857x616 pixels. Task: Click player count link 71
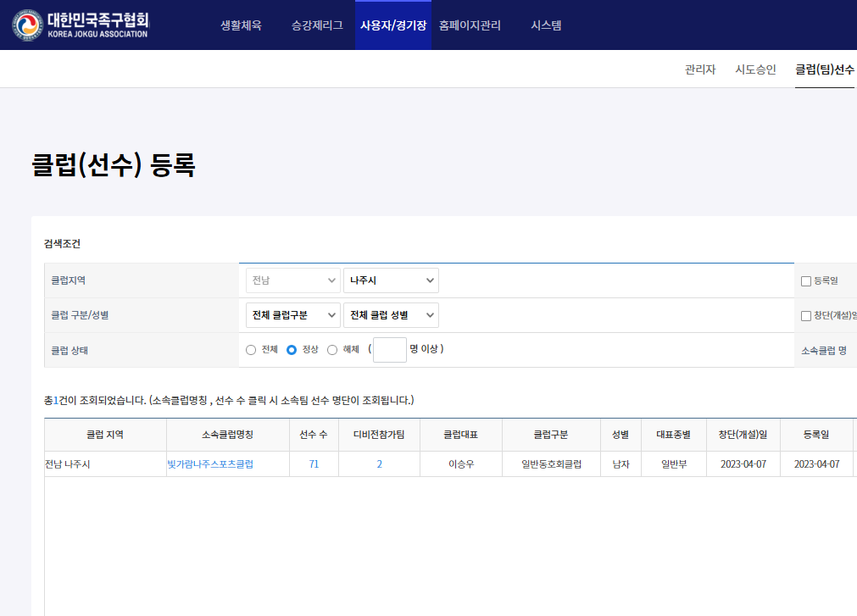pyautogui.click(x=314, y=464)
